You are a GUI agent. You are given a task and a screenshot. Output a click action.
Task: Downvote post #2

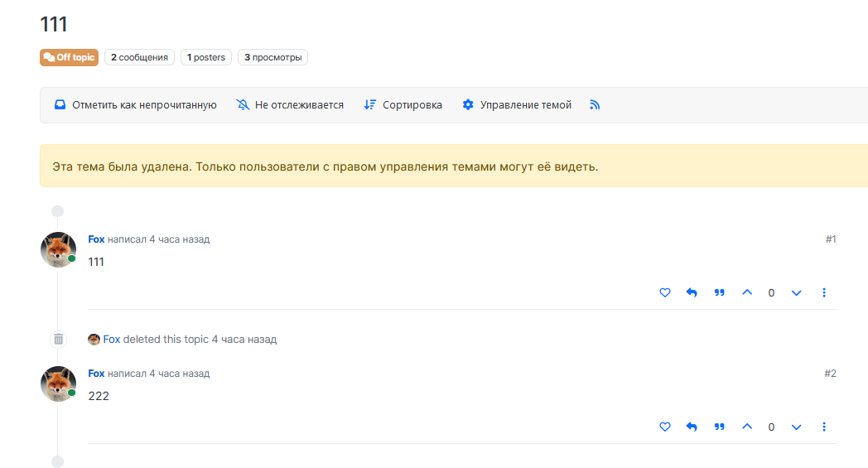[796, 427]
